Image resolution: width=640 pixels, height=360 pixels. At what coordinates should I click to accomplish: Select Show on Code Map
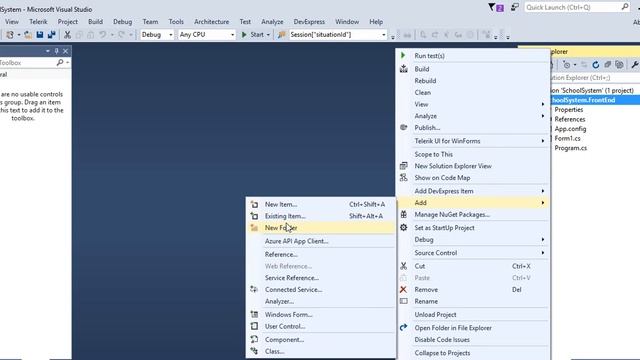pyautogui.click(x=473, y=178)
